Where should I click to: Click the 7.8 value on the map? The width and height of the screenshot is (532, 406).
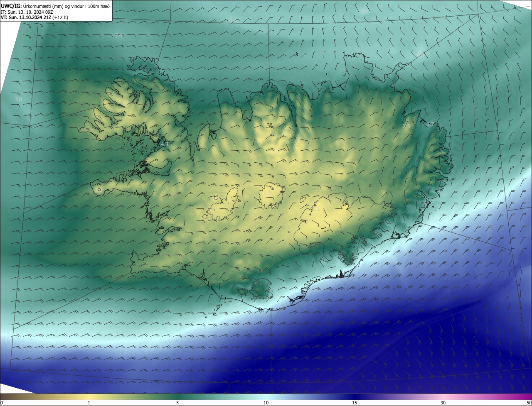pos(18,100)
